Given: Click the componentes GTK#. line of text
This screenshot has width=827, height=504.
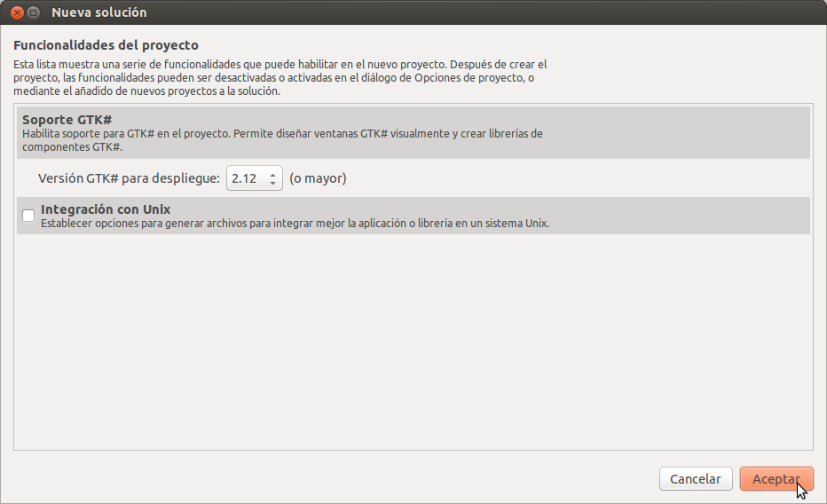Looking at the screenshot, I should pyautogui.click(x=72, y=147).
